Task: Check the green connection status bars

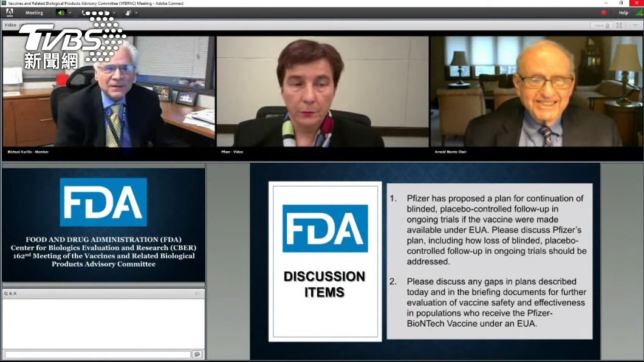Action: 639,13
